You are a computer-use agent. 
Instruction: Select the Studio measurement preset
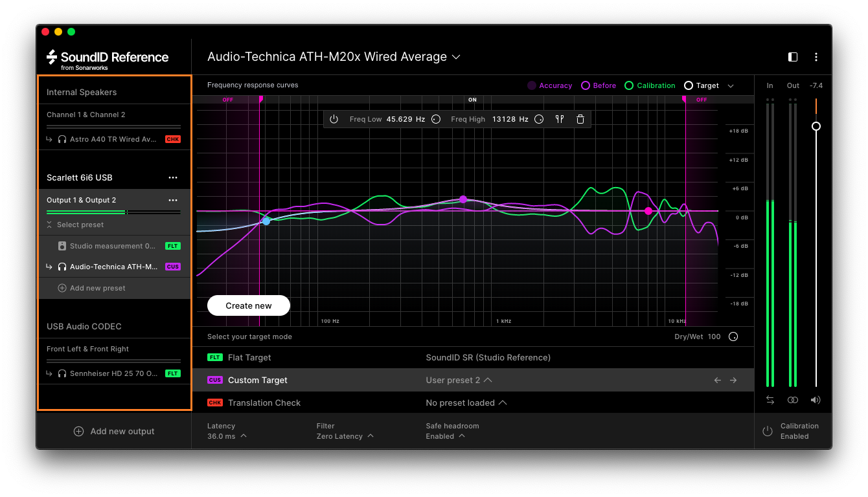pyautogui.click(x=114, y=246)
